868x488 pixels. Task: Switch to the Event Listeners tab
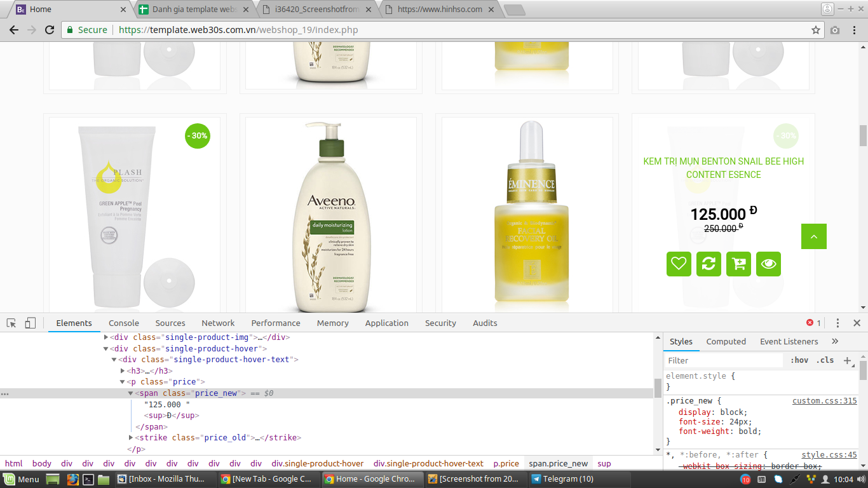pos(789,341)
